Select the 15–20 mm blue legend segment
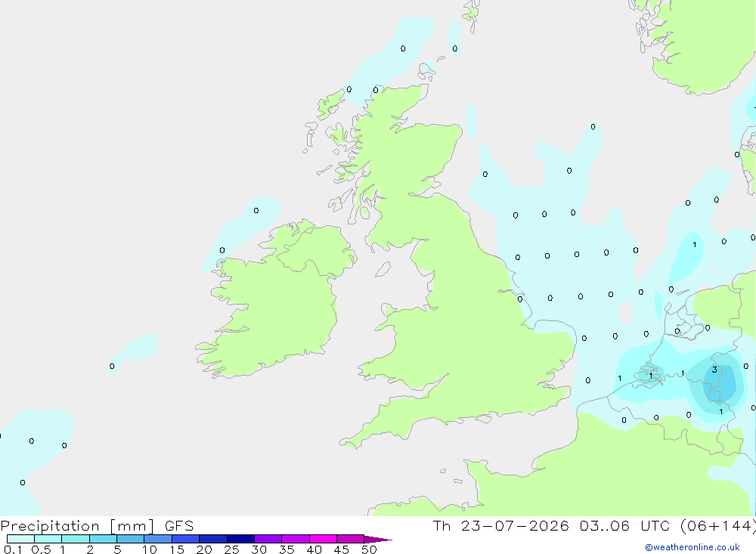756x554 pixels. pyautogui.click(x=185, y=539)
